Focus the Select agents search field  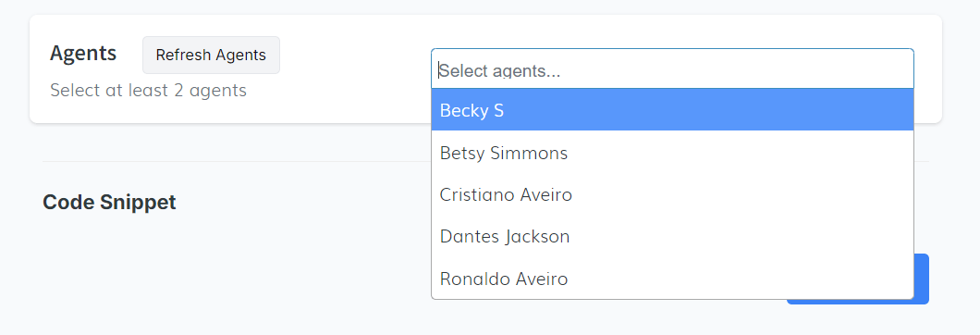(x=672, y=68)
